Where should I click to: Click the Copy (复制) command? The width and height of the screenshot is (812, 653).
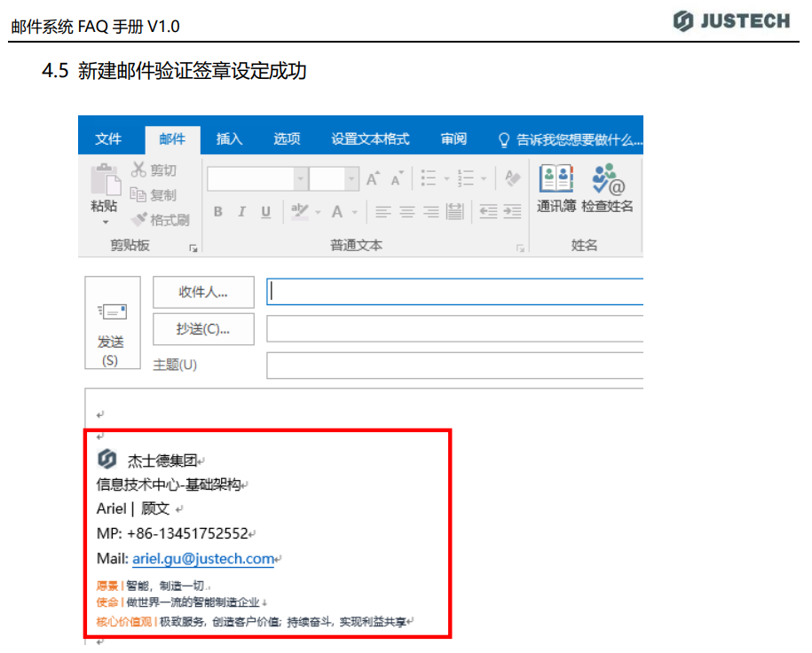click(153, 194)
